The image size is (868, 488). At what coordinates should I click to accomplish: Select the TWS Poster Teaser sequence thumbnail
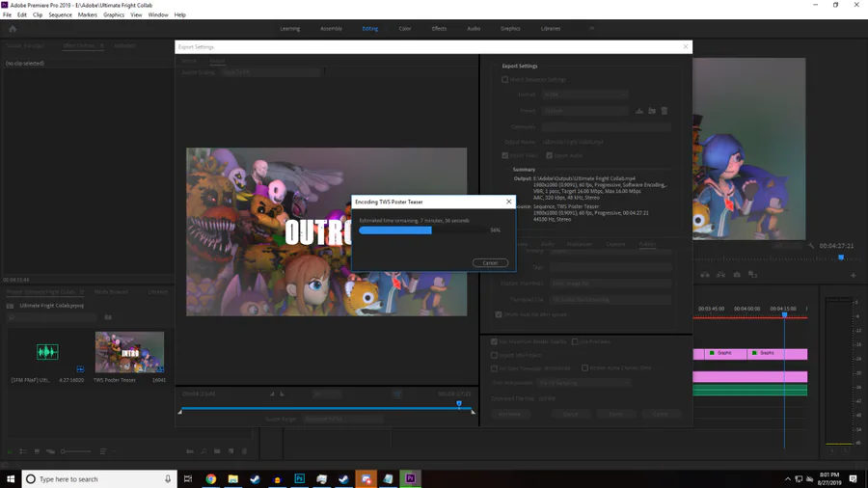[129, 352]
